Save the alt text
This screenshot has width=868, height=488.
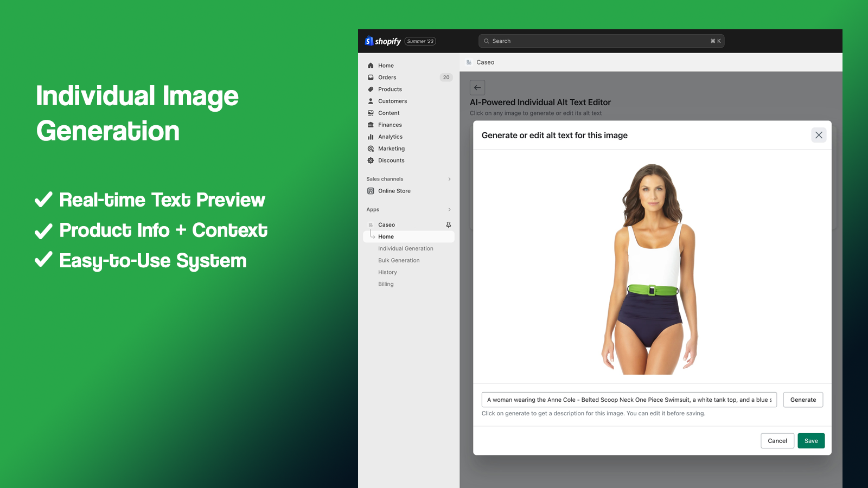pos(811,441)
